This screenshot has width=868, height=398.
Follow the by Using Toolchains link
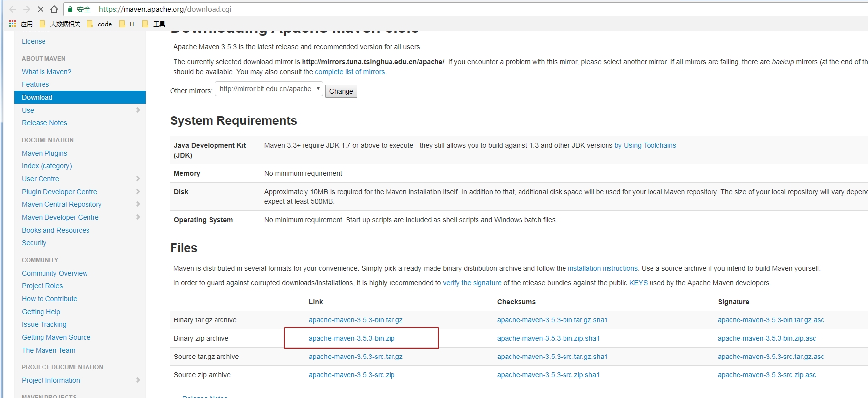pyautogui.click(x=645, y=145)
